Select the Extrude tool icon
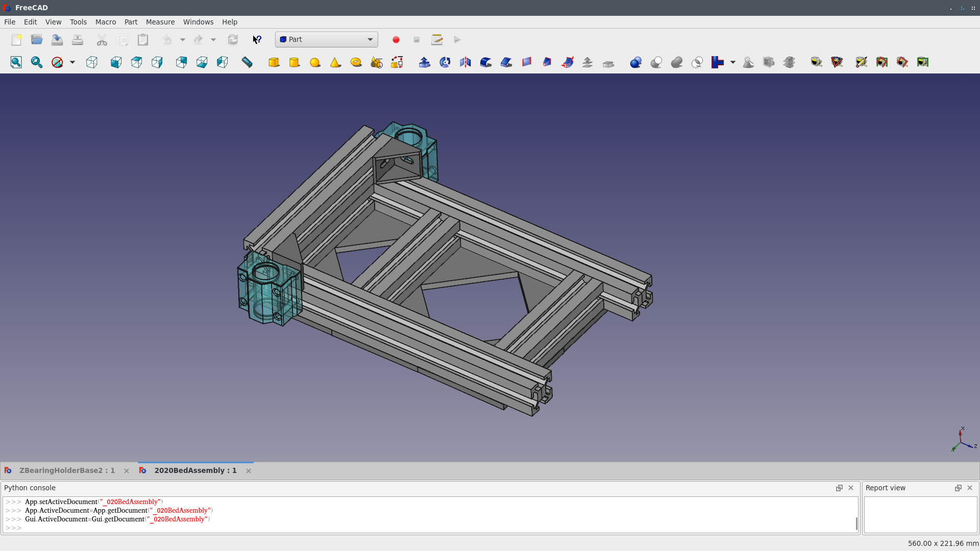 point(424,62)
